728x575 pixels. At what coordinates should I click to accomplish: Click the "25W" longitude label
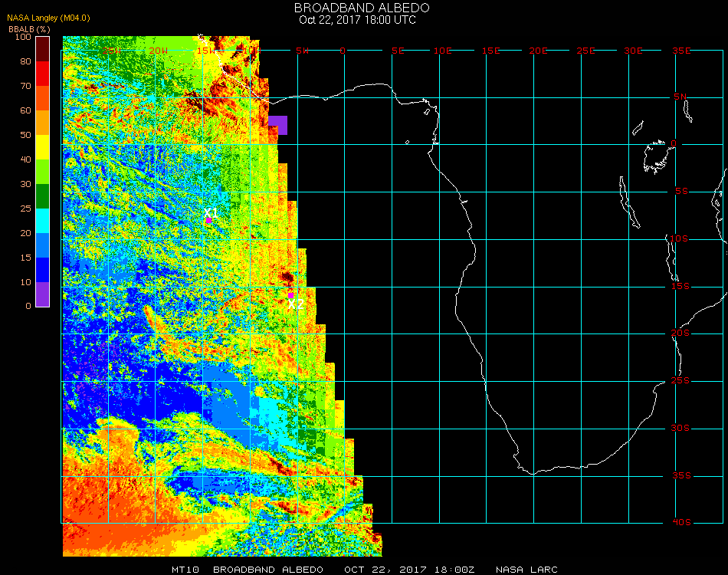(111, 51)
